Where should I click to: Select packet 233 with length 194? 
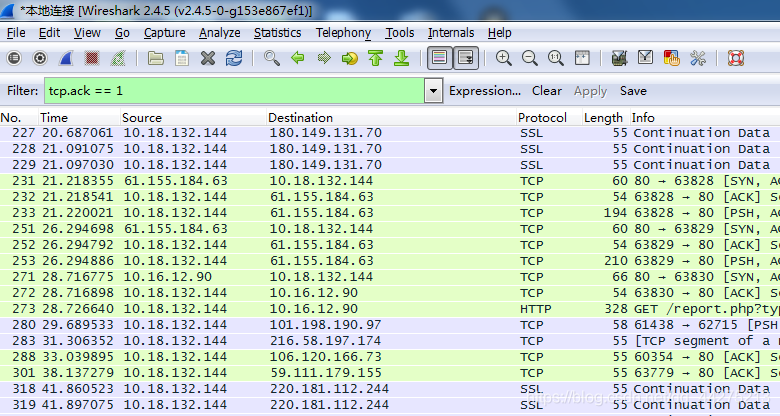(390, 212)
